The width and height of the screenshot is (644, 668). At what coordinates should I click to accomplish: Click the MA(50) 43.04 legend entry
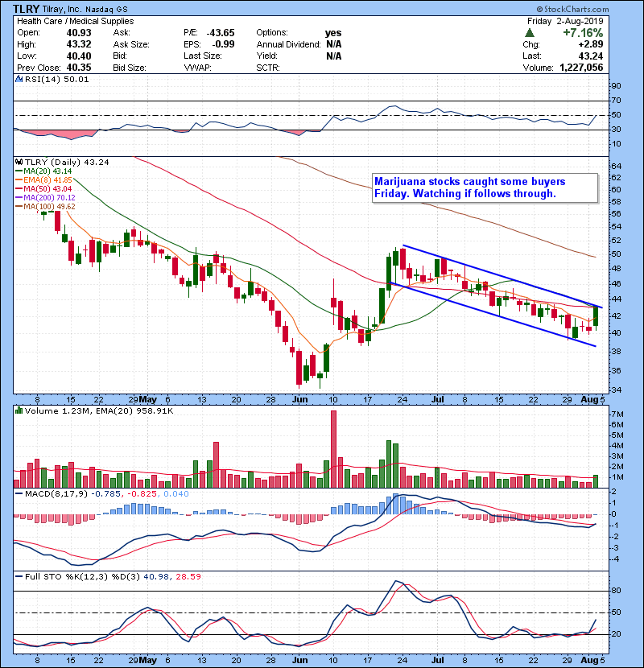pos(44,188)
